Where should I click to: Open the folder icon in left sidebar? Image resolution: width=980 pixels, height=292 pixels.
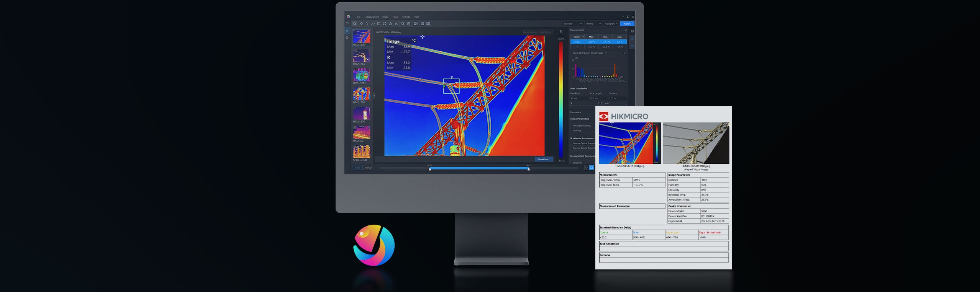pos(347,23)
